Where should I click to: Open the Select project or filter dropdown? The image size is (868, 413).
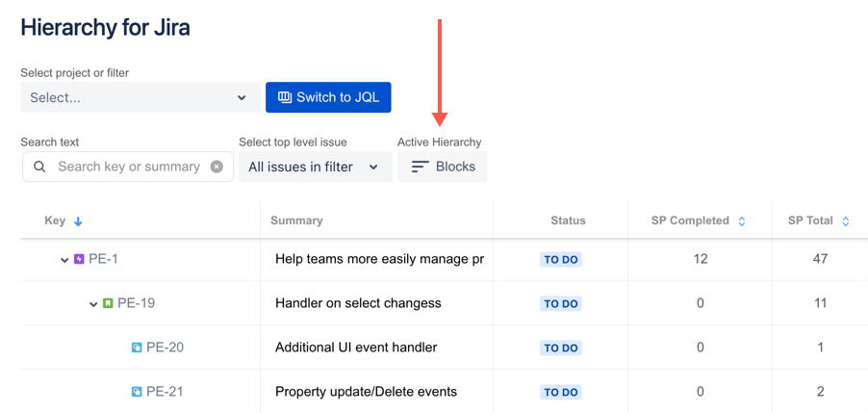tap(140, 97)
